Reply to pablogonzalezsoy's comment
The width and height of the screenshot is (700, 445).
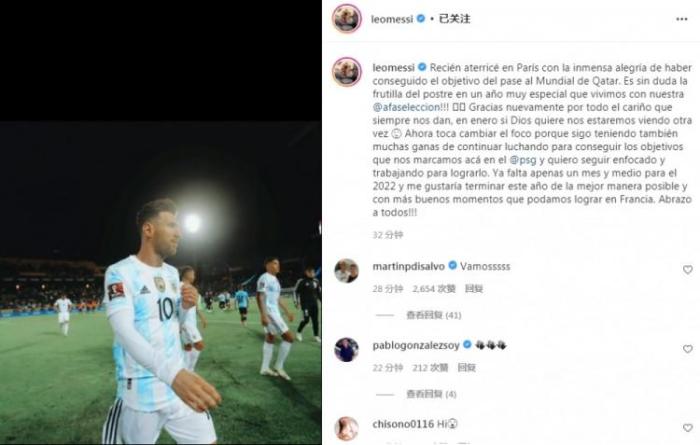point(467,368)
